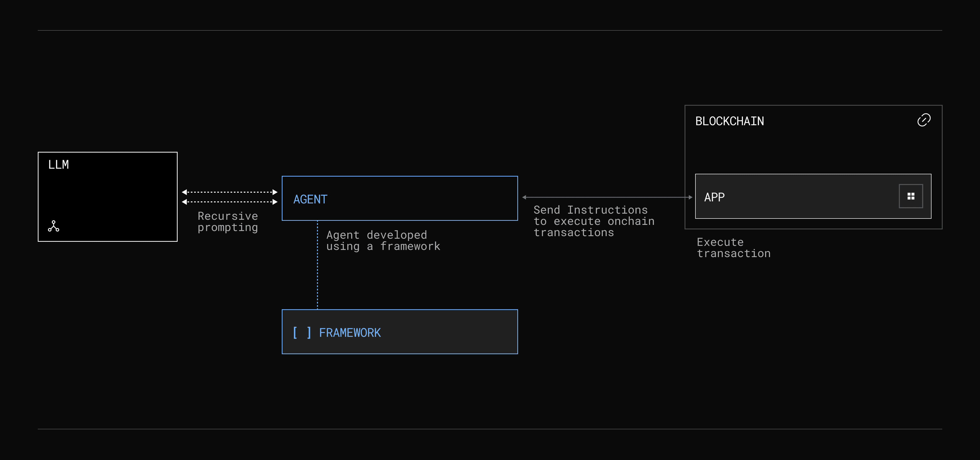Select the AGENT label text

pos(310,199)
